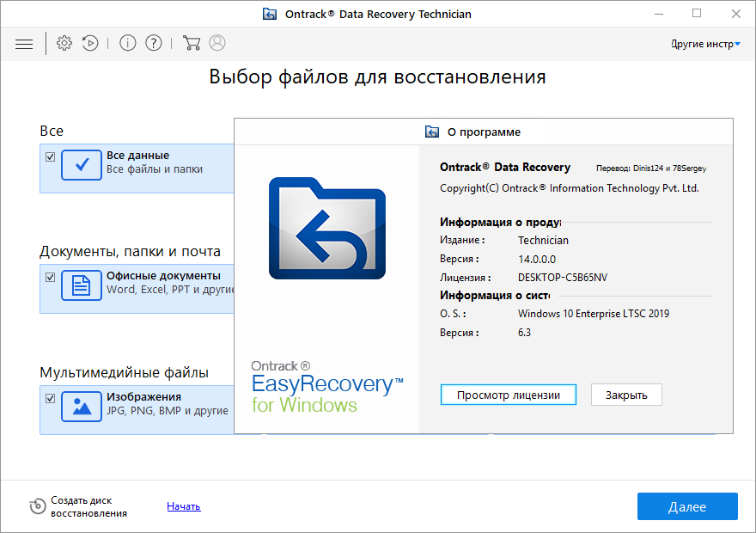The image size is (756, 533).
Task: Open settings gear icon
Action: (x=64, y=43)
